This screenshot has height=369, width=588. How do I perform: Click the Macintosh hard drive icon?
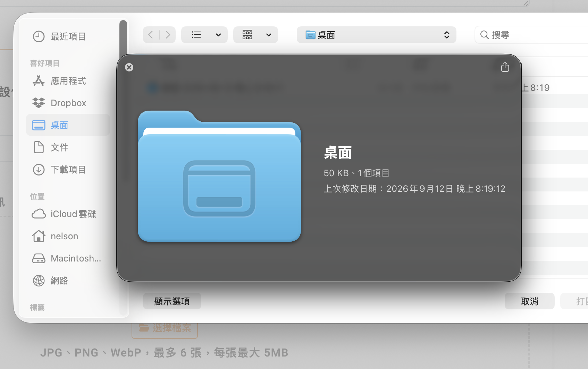coord(39,258)
